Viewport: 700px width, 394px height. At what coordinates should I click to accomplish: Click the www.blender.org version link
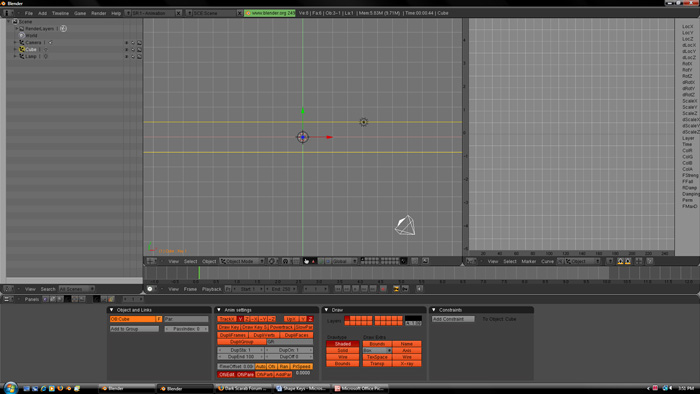click(x=270, y=13)
